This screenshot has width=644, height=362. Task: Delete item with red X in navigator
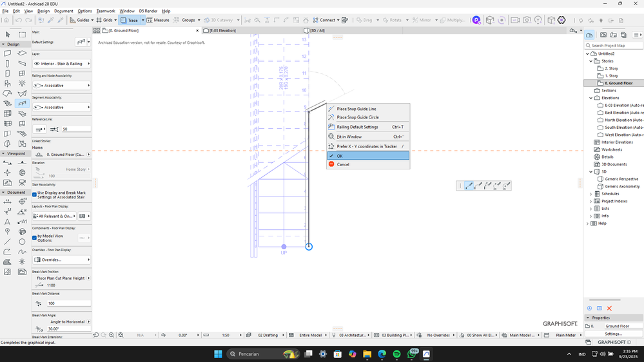[x=609, y=309]
